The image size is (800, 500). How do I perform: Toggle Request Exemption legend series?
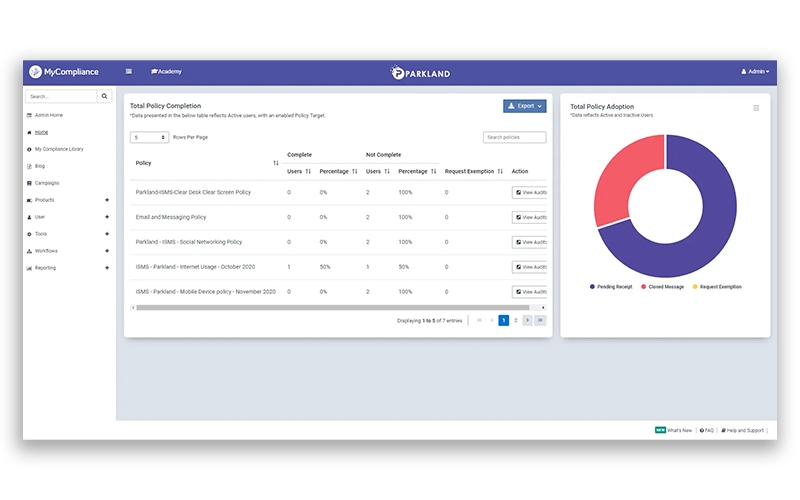tap(717, 287)
